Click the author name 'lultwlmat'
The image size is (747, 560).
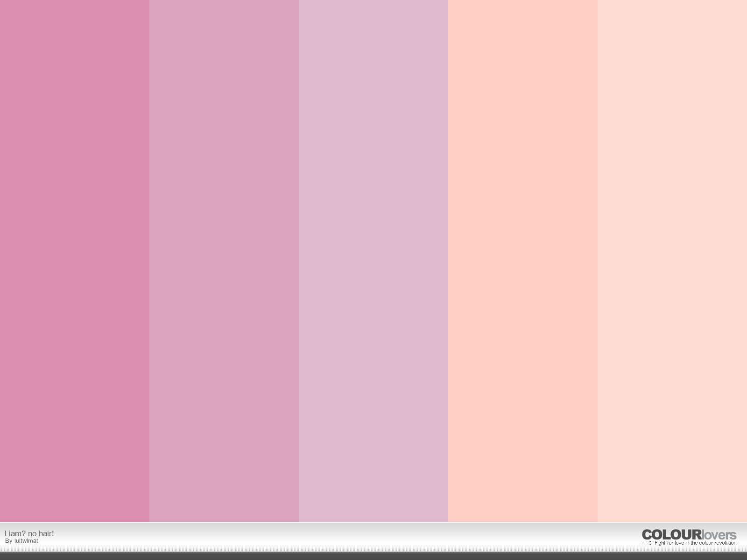[26, 541]
